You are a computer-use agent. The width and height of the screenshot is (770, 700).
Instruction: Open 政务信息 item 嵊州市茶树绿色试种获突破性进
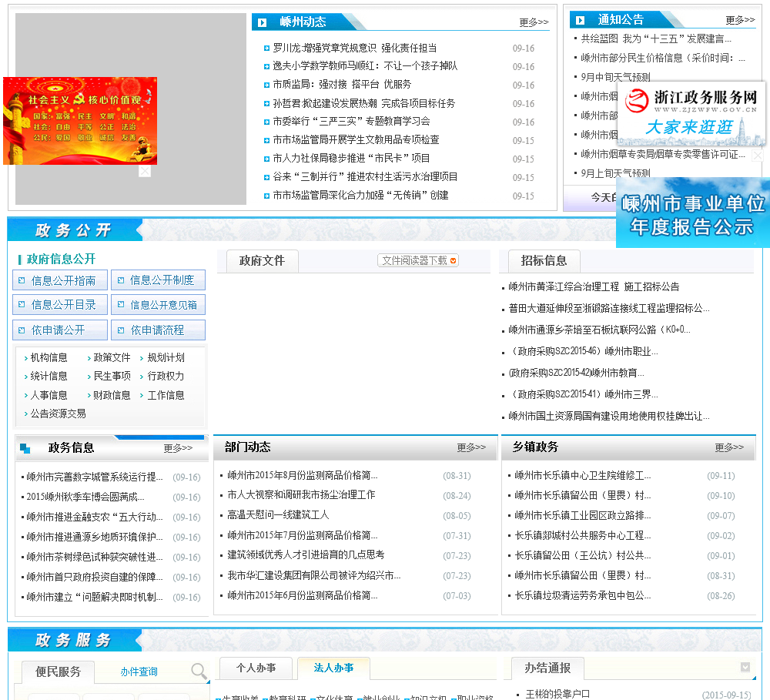[94, 557]
